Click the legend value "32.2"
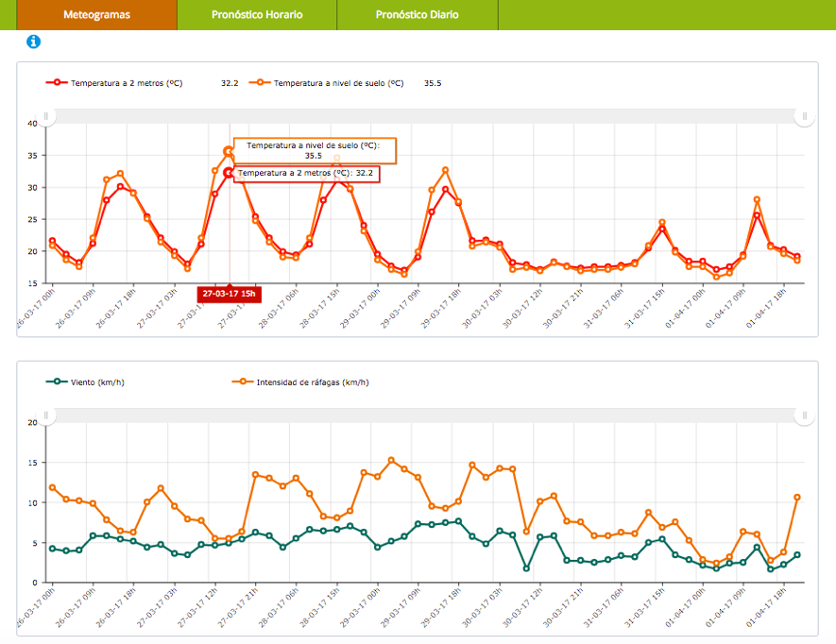The width and height of the screenshot is (836, 644). (x=230, y=83)
